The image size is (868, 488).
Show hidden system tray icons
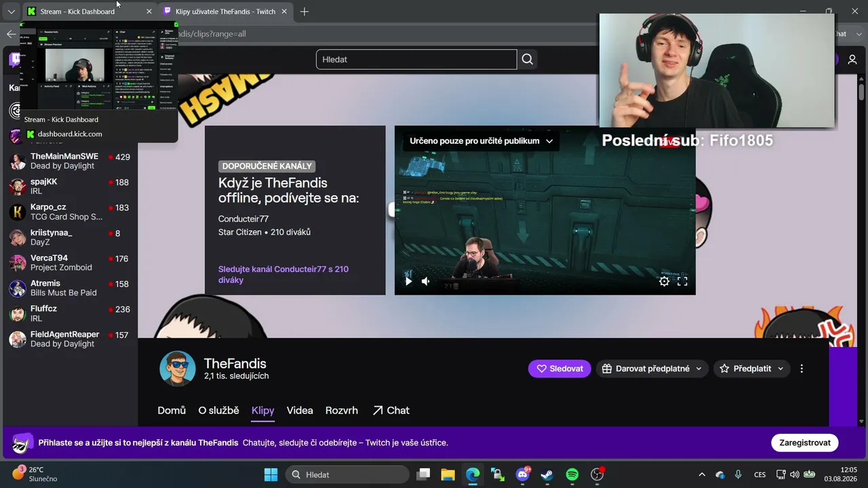(702, 474)
